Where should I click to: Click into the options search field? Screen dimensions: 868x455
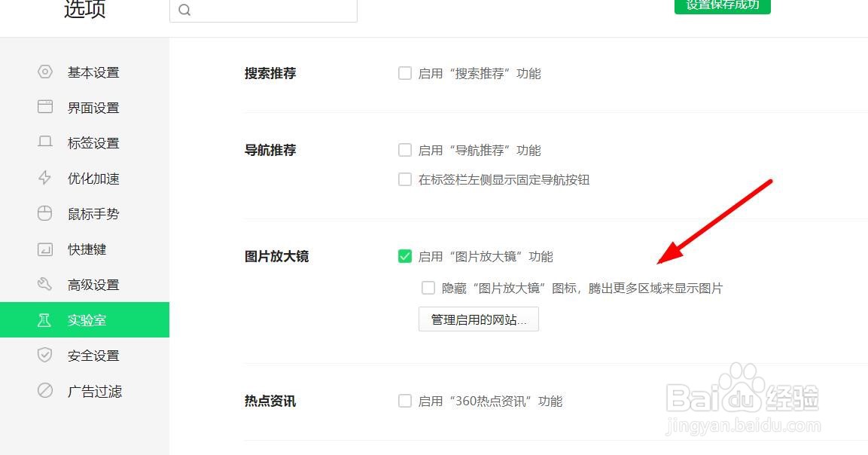pos(263,10)
